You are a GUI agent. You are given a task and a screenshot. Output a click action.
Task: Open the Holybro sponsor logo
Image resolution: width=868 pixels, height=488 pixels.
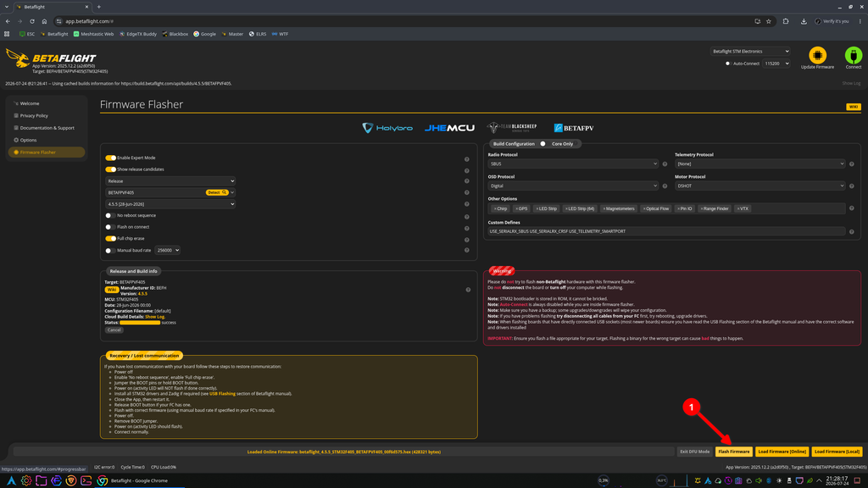pos(387,128)
